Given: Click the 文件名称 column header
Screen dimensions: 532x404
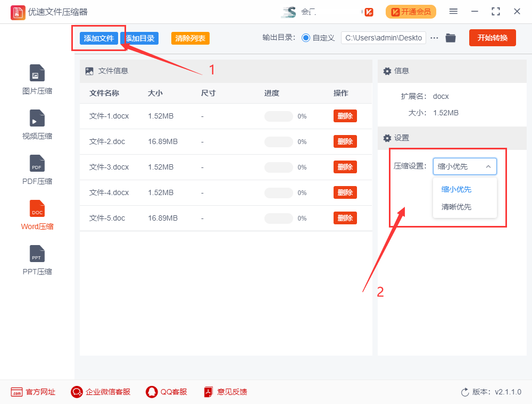Looking at the screenshot, I should point(104,93).
